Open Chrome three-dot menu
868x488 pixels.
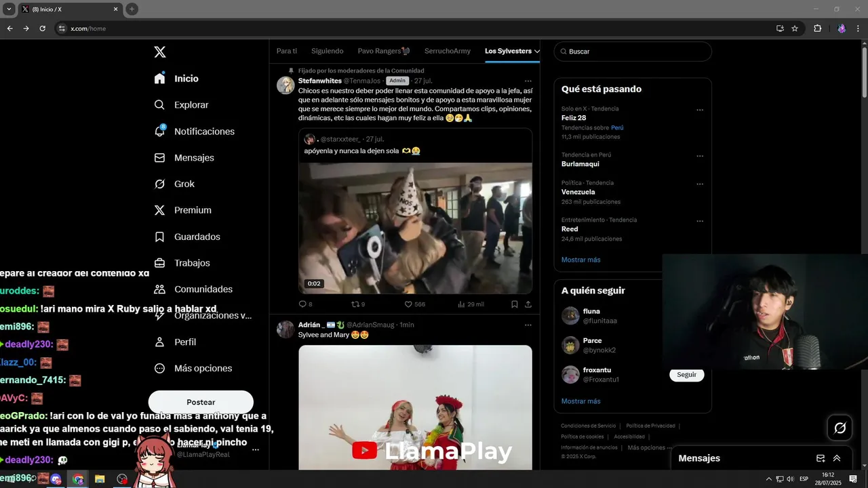[859, 28]
